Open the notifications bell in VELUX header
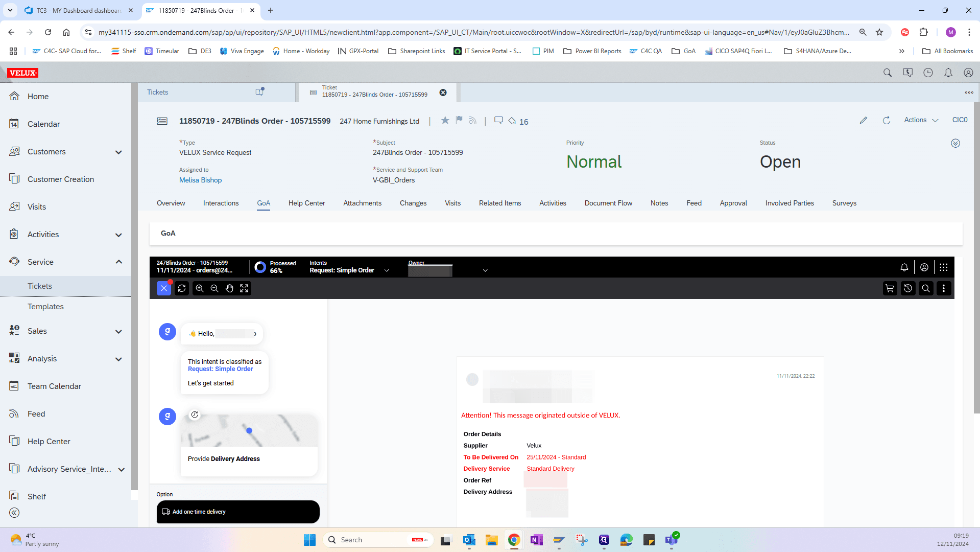The width and height of the screenshot is (980, 552). (x=948, y=73)
